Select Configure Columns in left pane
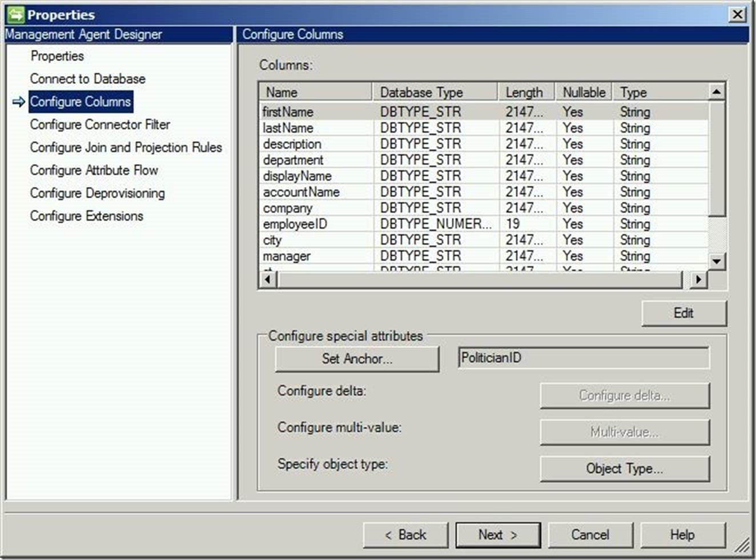The height and width of the screenshot is (560, 756). point(81,102)
